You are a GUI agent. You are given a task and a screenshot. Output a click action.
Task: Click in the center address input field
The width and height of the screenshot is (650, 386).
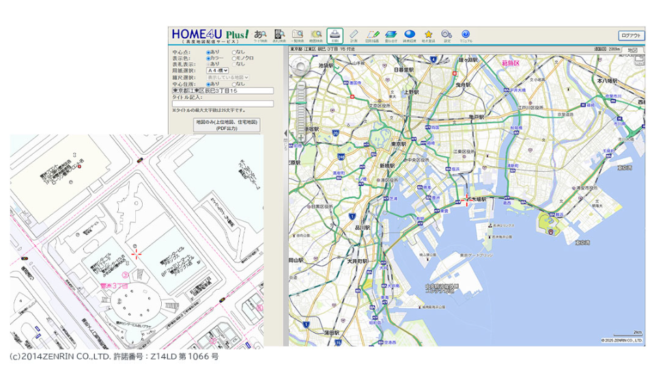click(x=223, y=90)
